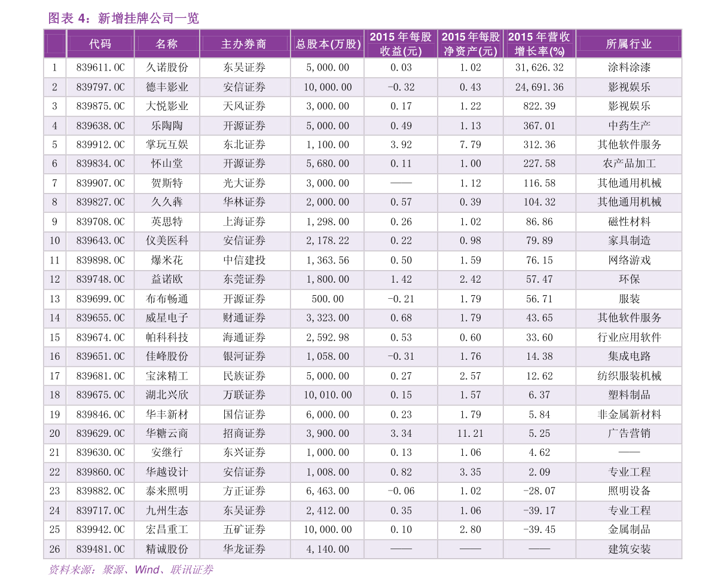Click stock code 839651.OC
712x588 pixels.
tap(100, 357)
